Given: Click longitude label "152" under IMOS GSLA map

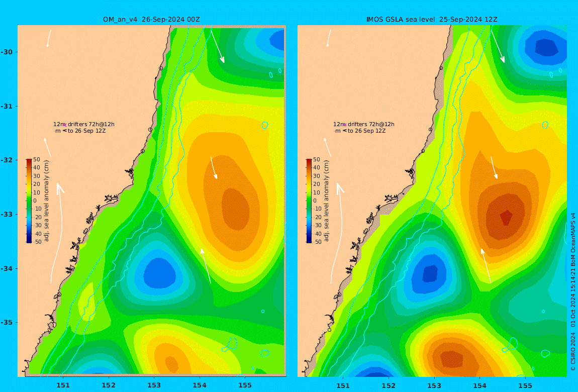Looking at the screenshot, I should [x=389, y=385].
